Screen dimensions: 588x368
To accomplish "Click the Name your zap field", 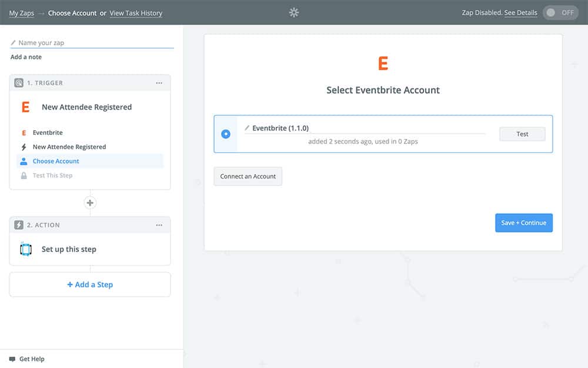I will (94, 43).
